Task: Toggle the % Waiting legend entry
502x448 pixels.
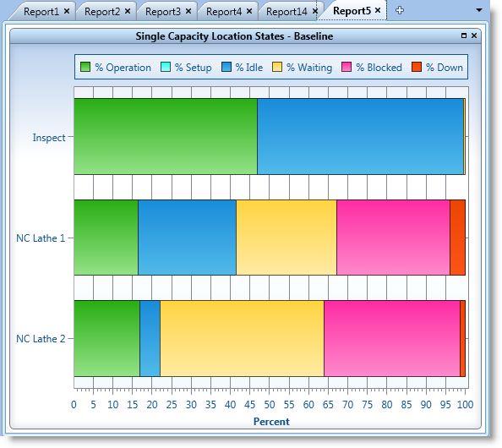Action: point(303,68)
